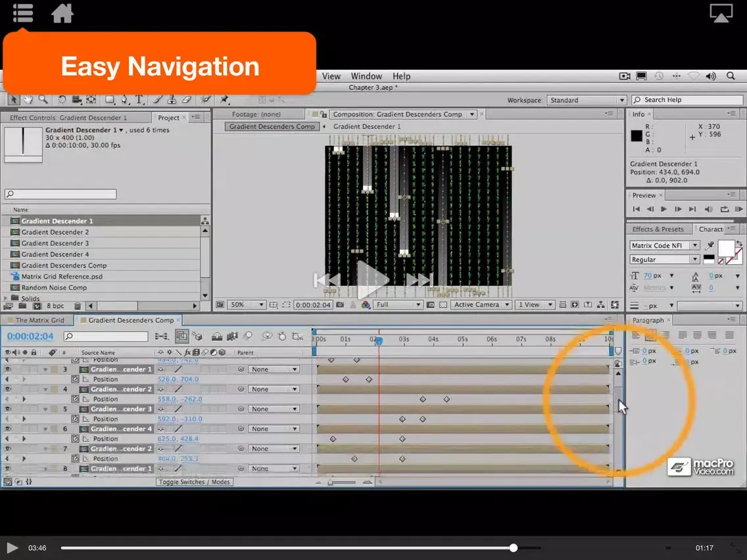Screen dimensions: 747x560
Task: Toggle visibility eye for layer 4
Action: [8, 389]
